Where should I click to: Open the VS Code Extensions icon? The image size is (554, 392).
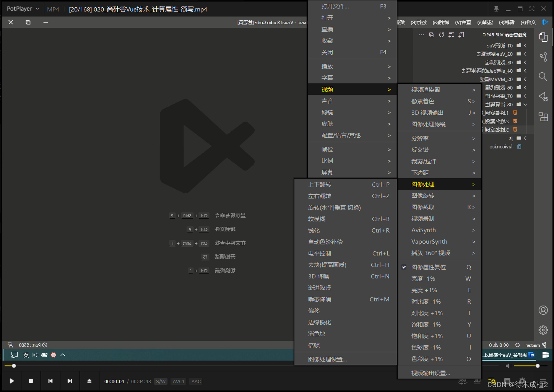(543, 117)
